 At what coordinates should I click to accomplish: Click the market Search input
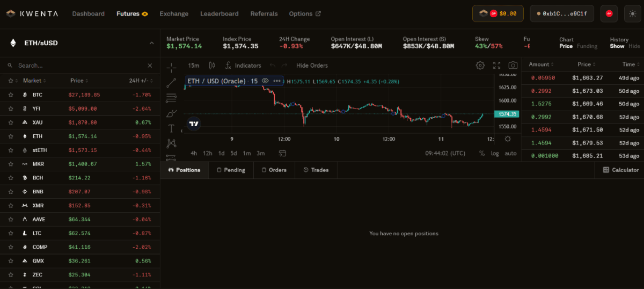click(79, 66)
